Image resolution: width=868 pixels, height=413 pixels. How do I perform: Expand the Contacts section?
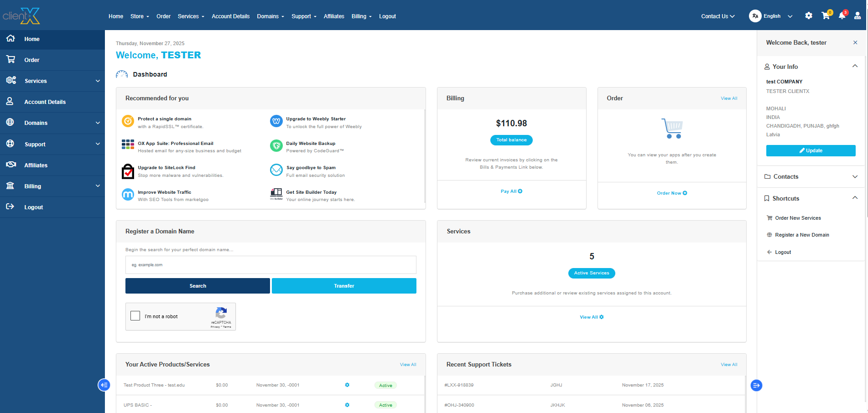[x=855, y=177]
